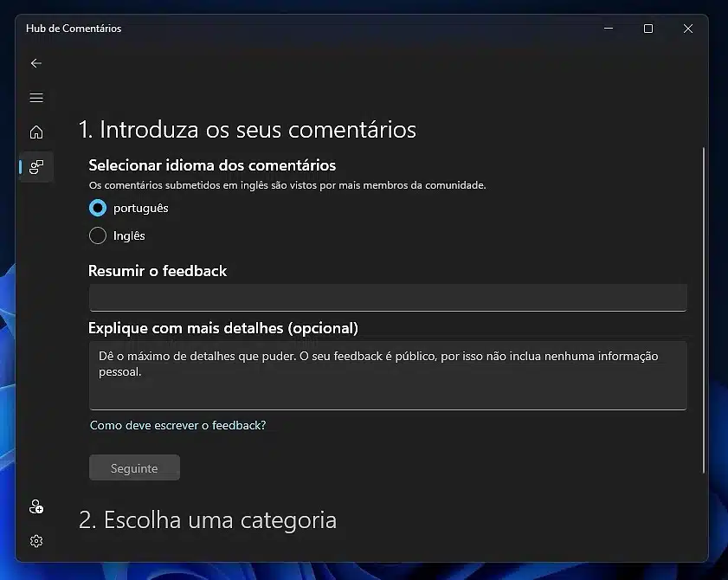
Task: Click the Seguinte button
Action: (x=134, y=467)
